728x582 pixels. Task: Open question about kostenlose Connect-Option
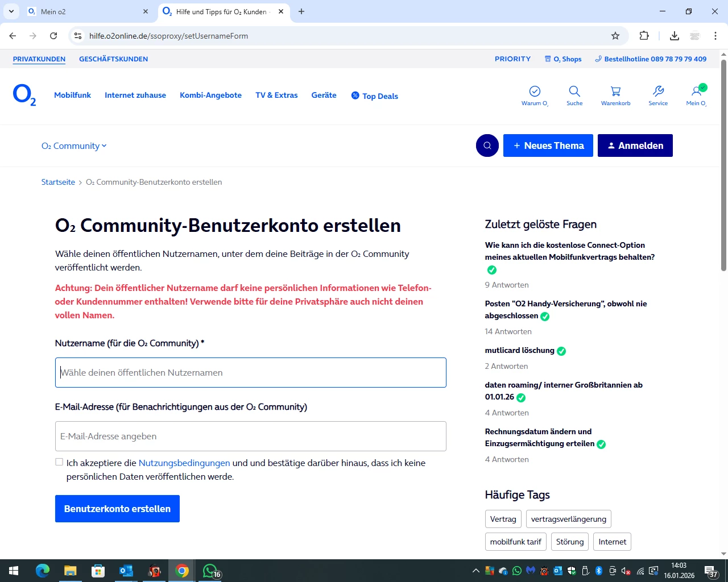(570, 251)
